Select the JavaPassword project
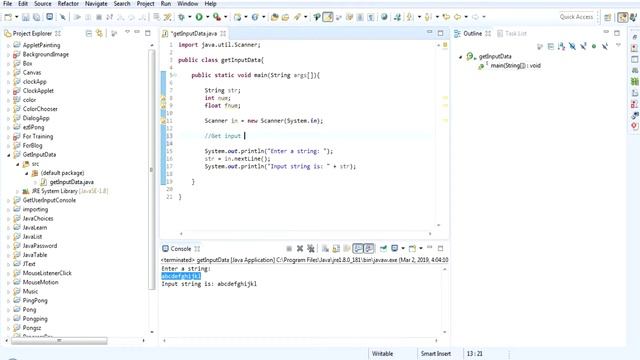640x360 pixels. (x=40, y=246)
